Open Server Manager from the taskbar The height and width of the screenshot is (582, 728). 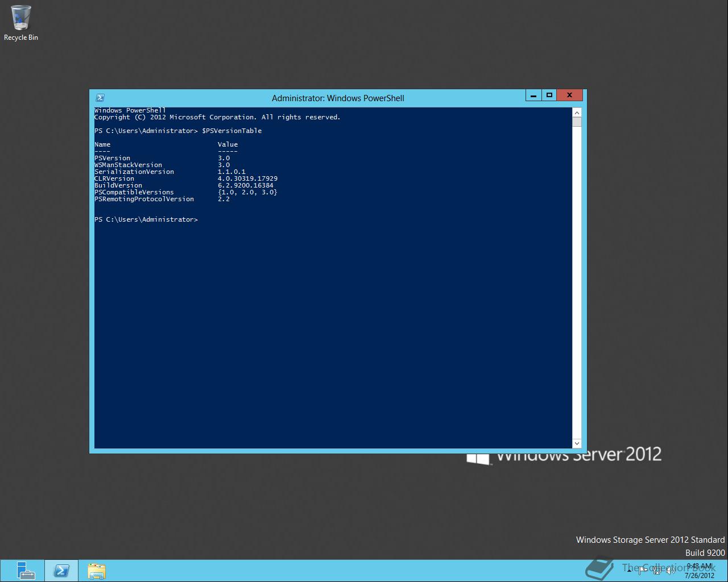[26, 571]
